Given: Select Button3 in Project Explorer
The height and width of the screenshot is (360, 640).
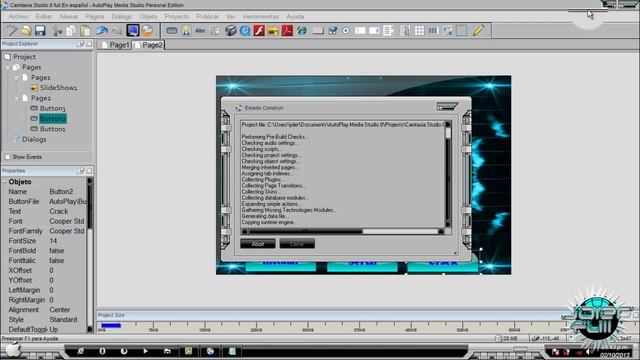Looking at the screenshot, I should pyautogui.click(x=53, y=108).
